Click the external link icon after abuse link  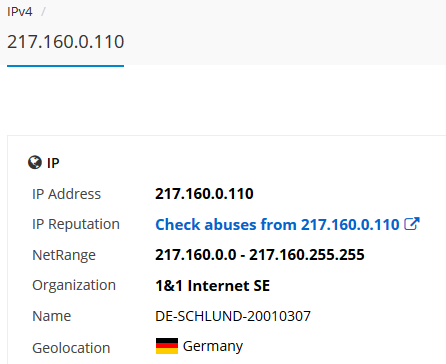click(412, 224)
